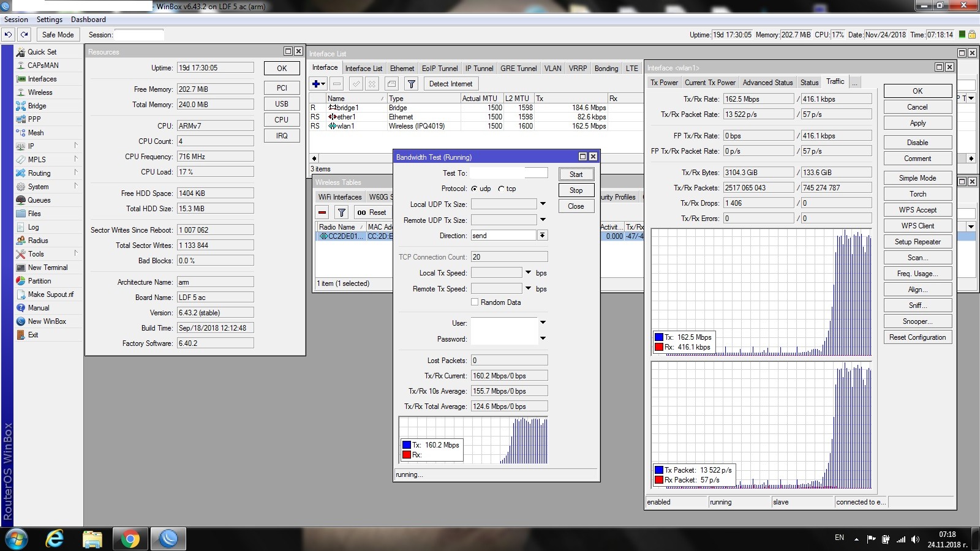Screen dimensions: 980x551
Task: Click the redo arrow icon in toolbar
Action: (x=24, y=35)
